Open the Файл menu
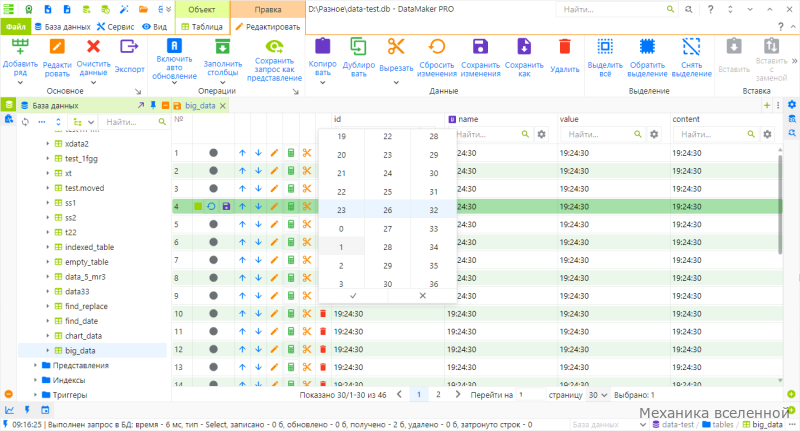This screenshot has width=800, height=431. (x=16, y=27)
